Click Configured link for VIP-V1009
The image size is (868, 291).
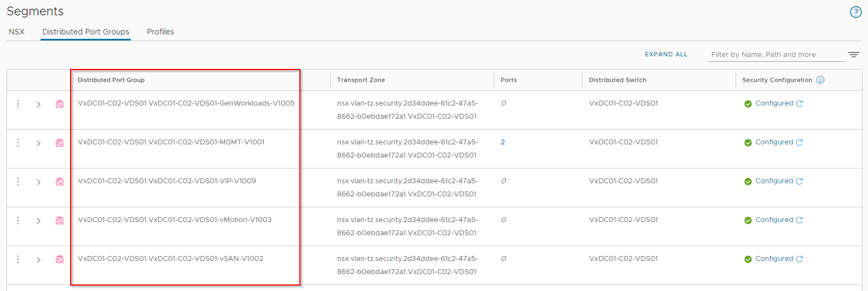point(774,181)
